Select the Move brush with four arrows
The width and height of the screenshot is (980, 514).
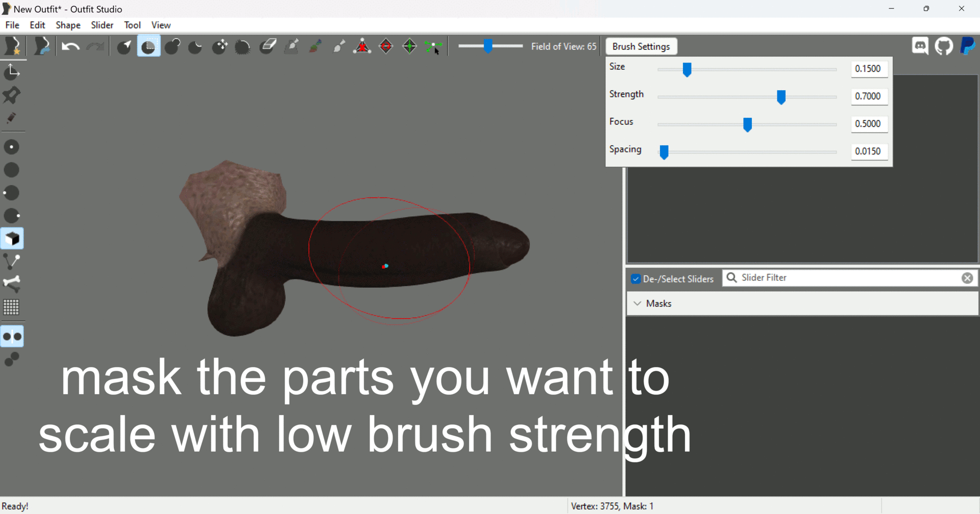[x=219, y=46]
